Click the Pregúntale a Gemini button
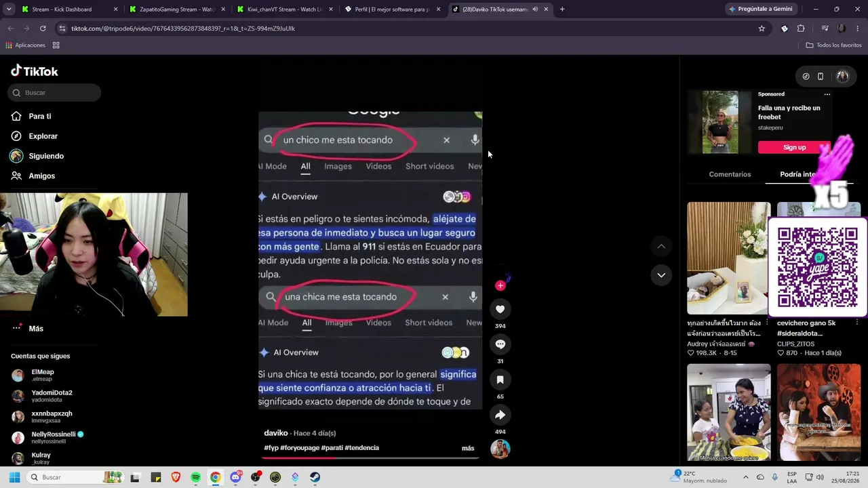Image resolution: width=868 pixels, height=488 pixels. pos(760,9)
